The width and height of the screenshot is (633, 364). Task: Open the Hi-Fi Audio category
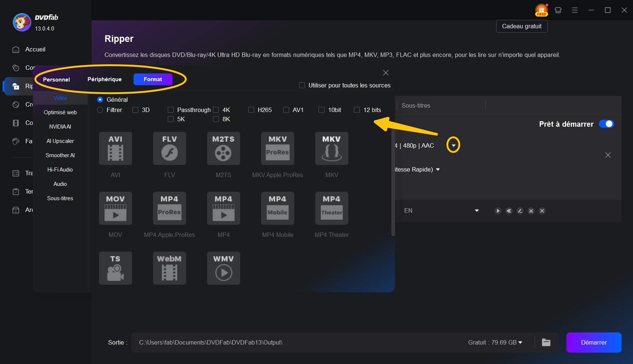tap(60, 170)
